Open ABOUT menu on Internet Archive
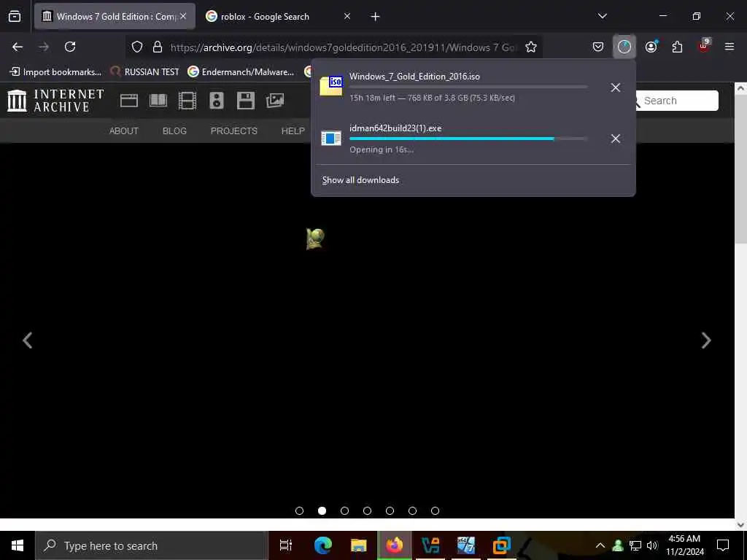 (x=124, y=131)
